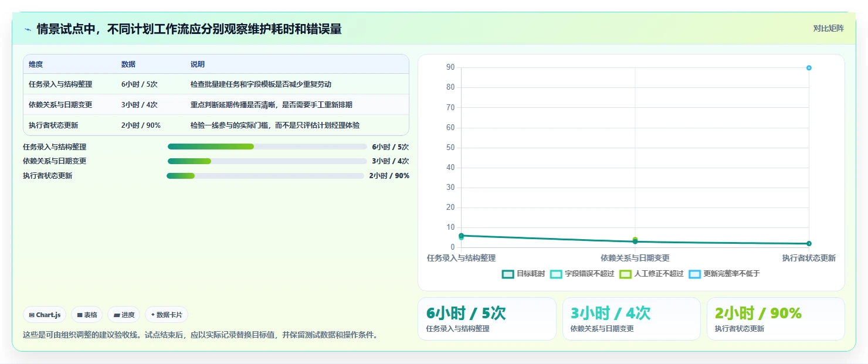Click description starting 检验一线参与
Viewport: 868px width, 364px height.
click(275, 125)
